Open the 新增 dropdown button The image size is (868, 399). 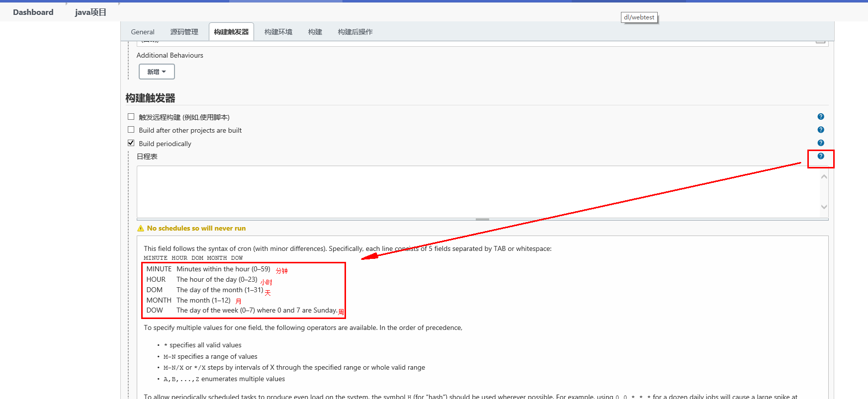[157, 72]
